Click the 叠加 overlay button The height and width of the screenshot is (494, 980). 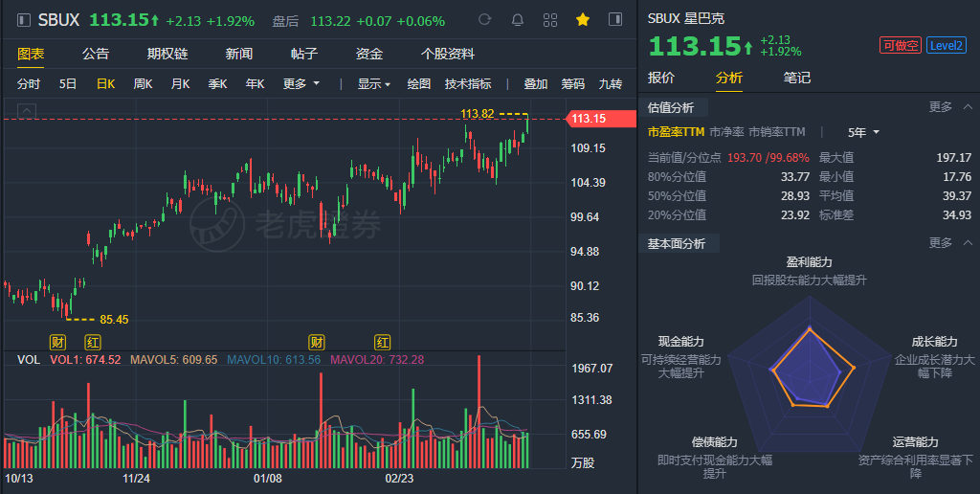click(x=536, y=84)
